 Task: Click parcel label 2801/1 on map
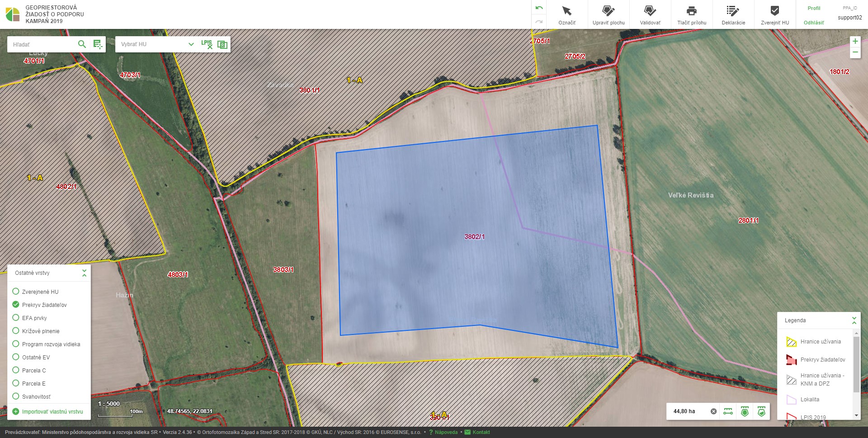pyautogui.click(x=749, y=221)
